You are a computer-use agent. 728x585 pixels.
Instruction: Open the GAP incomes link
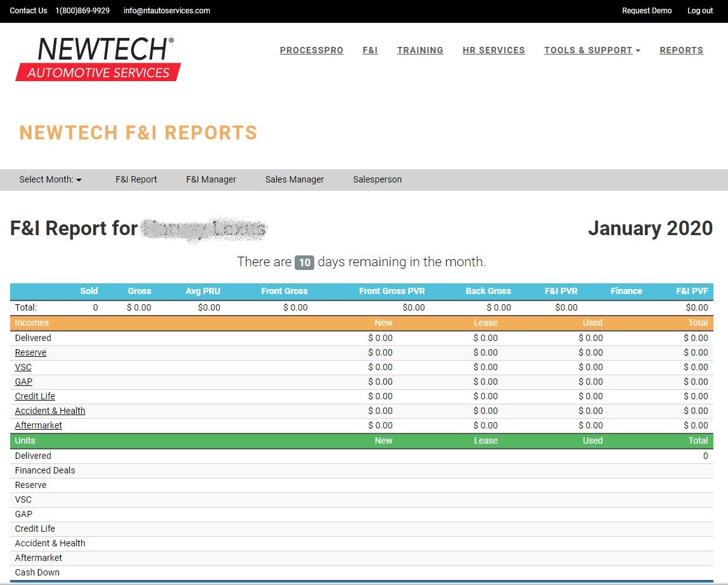[x=23, y=382]
